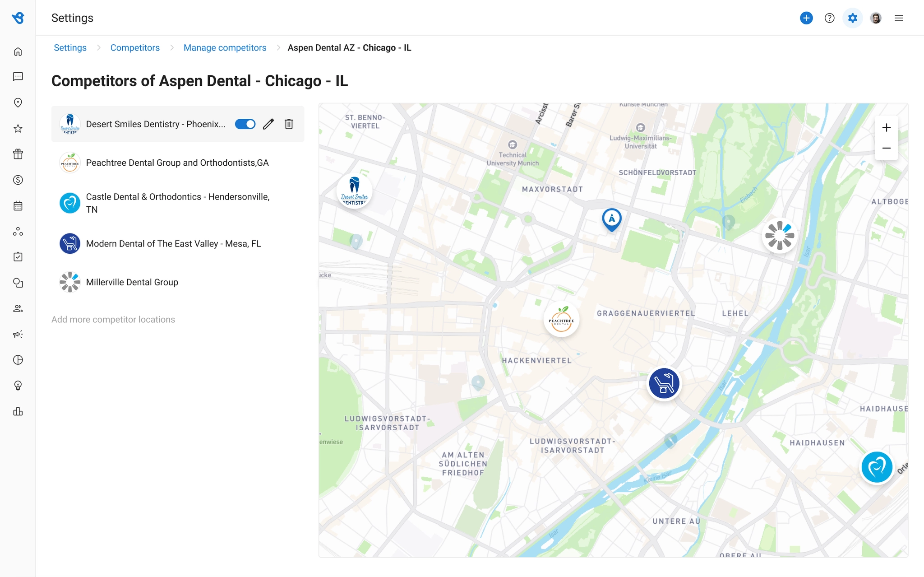Select Modern Dental of The East Valley row
The height and width of the screenshot is (577, 924).
point(178,244)
